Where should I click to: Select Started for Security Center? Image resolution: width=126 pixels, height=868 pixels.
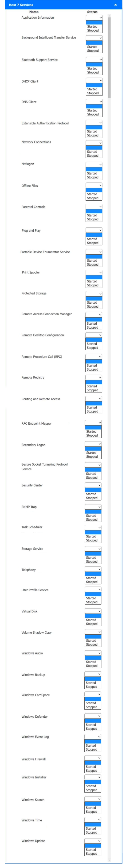pyautogui.click(x=93, y=494)
